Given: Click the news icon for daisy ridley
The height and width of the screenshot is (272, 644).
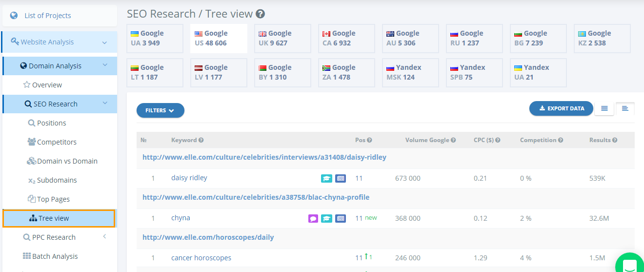Looking at the screenshot, I should pyautogui.click(x=341, y=179).
